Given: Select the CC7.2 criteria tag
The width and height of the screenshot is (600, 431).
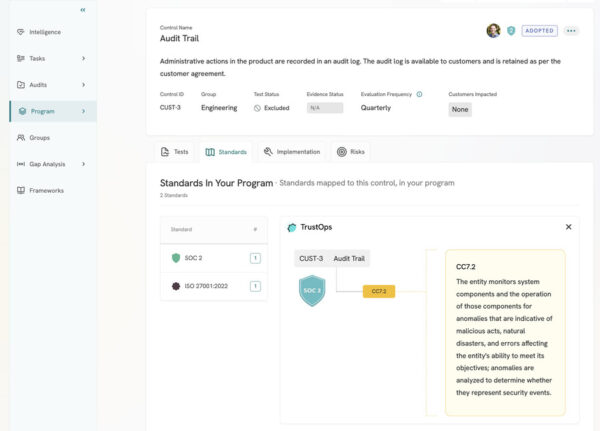Looking at the screenshot, I should click(379, 291).
